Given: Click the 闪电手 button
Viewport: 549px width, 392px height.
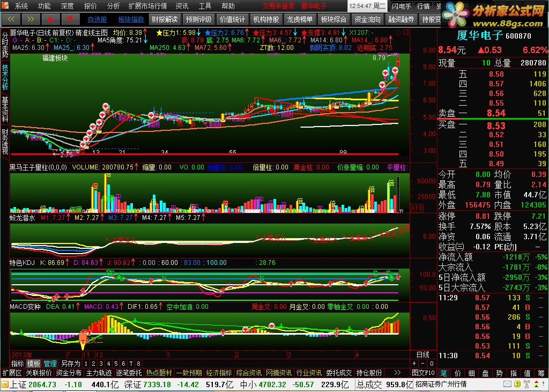Looking at the screenshot, I should coord(402,6).
